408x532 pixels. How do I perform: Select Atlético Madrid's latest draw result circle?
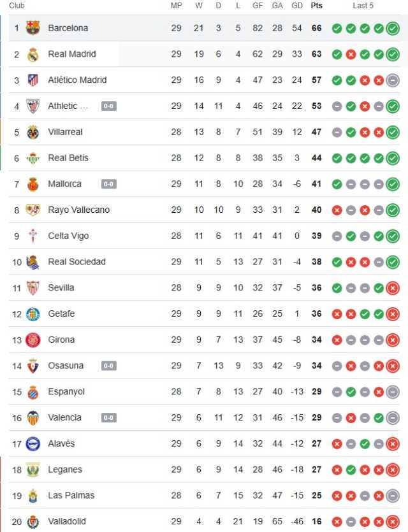393,80
